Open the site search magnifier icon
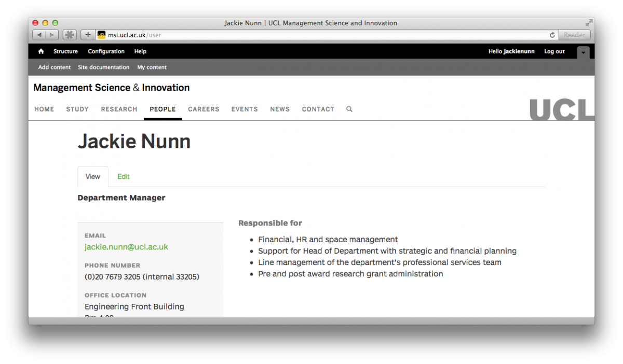623x364 pixels. pos(349,109)
